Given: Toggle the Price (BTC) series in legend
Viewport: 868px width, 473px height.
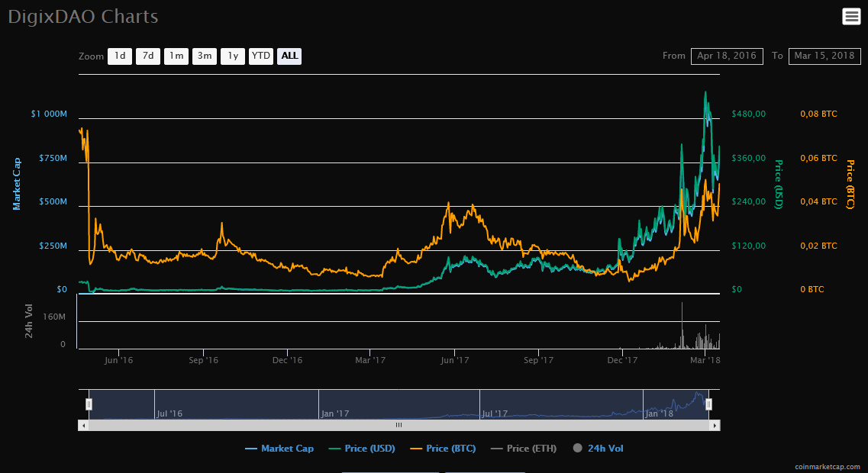Looking at the screenshot, I should coord(443,449).
